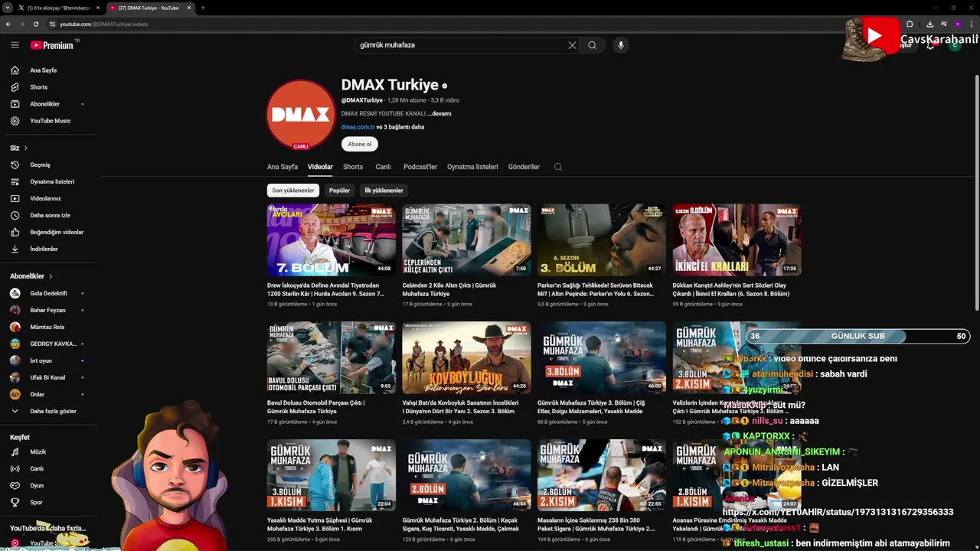Start voice search with the microphone icon
This screenshot has height=551, width=980.
pyautogui.click(x=621, y=45)
